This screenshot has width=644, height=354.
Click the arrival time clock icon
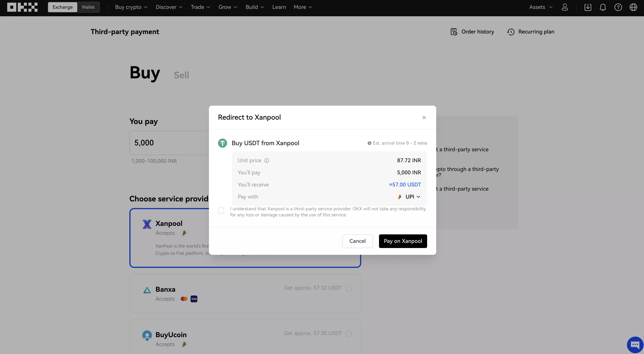[x=369, y=143]
